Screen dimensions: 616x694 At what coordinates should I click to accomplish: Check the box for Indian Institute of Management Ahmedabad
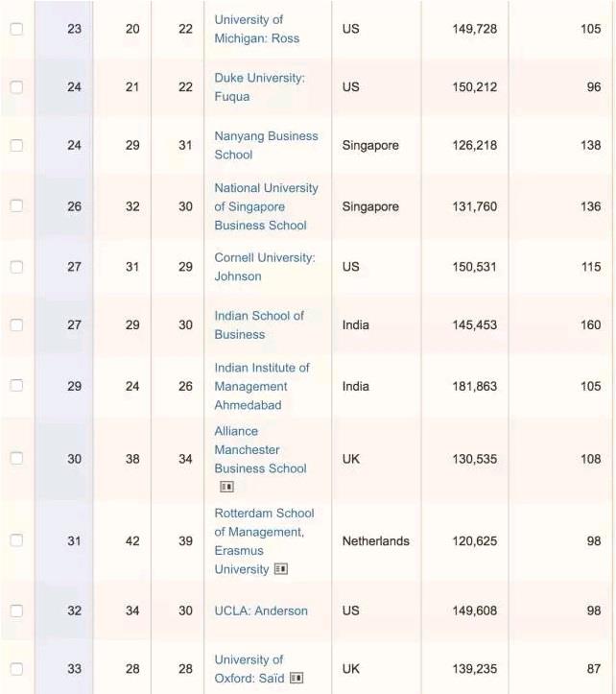tap(16, 386)
